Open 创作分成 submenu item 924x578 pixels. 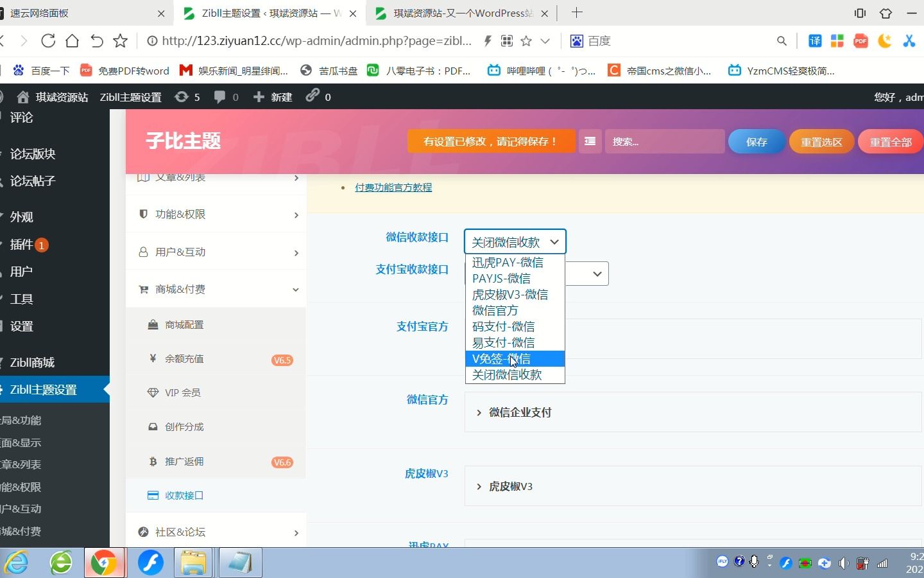point(216,427)
